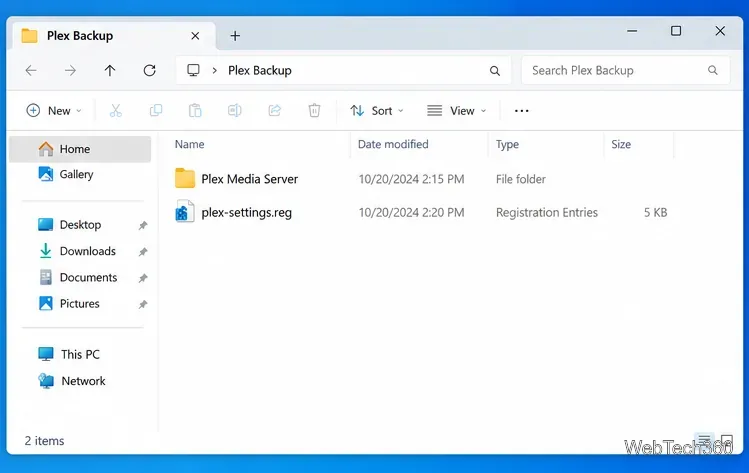Minimize the File Explorer window
749x473 pixels.
click(632, 31)
